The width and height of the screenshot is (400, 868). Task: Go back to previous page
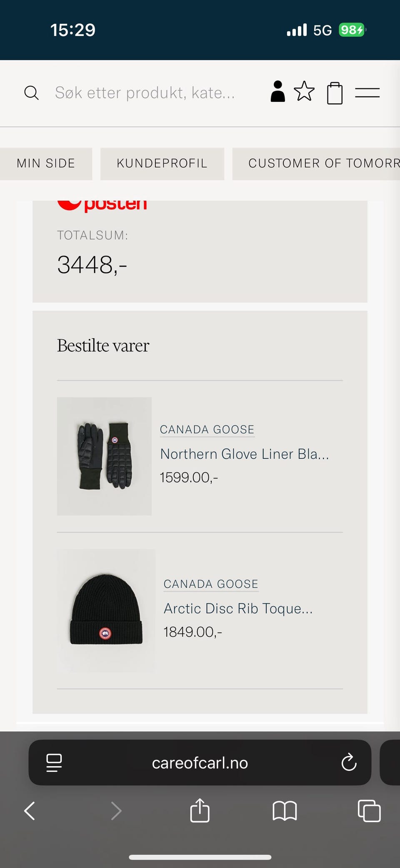point(30,811)
